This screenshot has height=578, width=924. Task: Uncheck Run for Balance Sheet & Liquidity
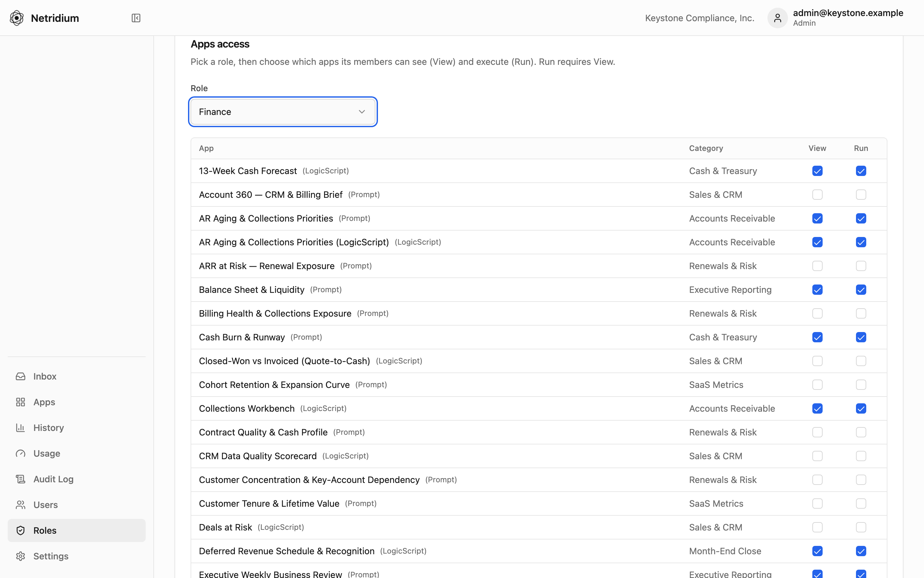point(860,290)
